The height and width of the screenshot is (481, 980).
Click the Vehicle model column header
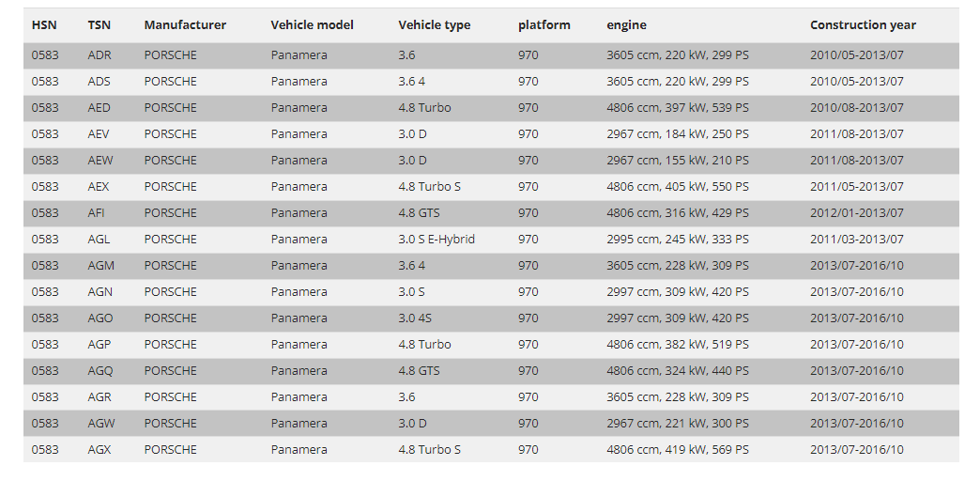(x=312, y=25)
